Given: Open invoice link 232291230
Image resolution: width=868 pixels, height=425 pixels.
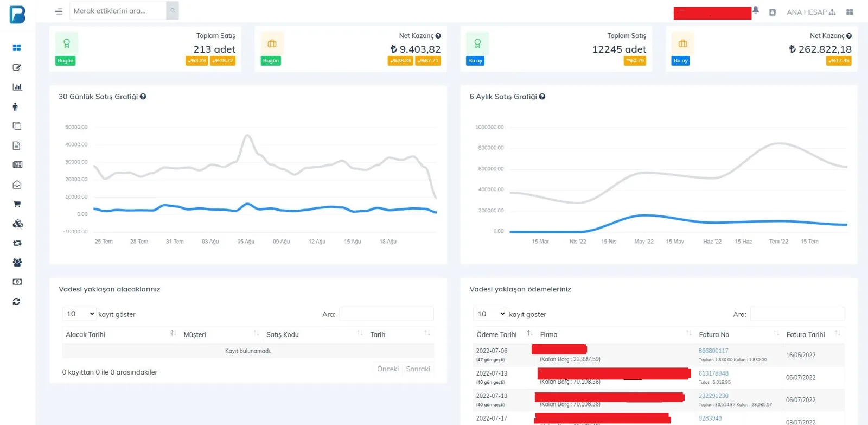Looking at the screenshot, I should (713, 396).
